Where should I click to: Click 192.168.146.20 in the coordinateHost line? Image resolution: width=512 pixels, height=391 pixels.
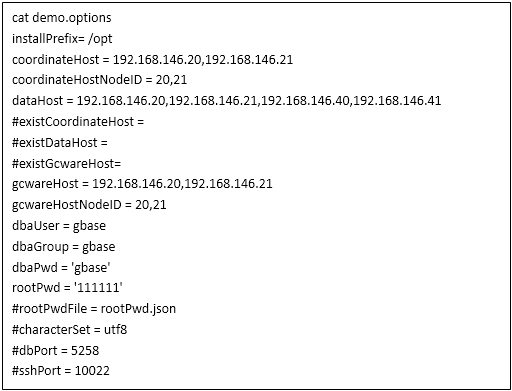pyautogui.click(x=157, y=60)
